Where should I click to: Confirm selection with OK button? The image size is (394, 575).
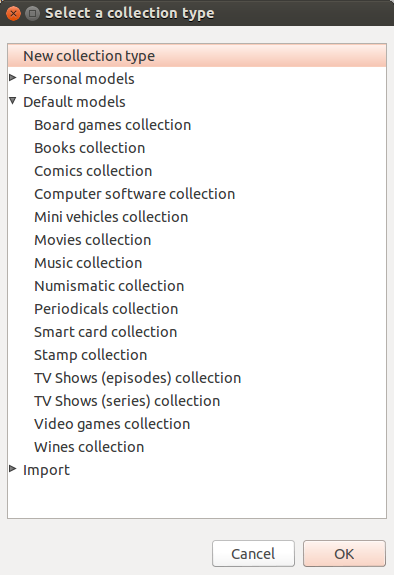(344, 553)
